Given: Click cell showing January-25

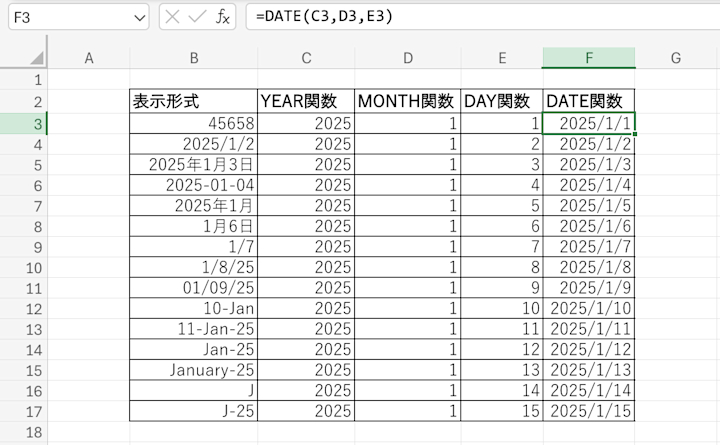Looking at the screenshot, I should click(x=193, y=370).
